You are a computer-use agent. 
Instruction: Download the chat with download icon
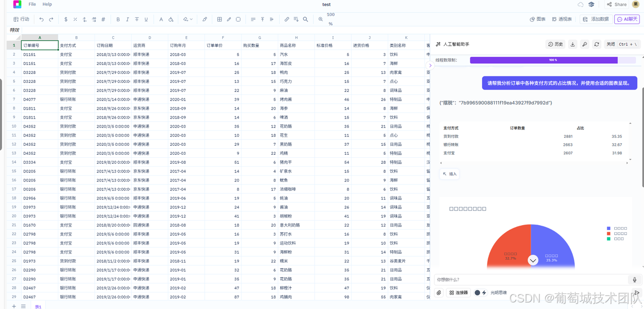(573, 44)
